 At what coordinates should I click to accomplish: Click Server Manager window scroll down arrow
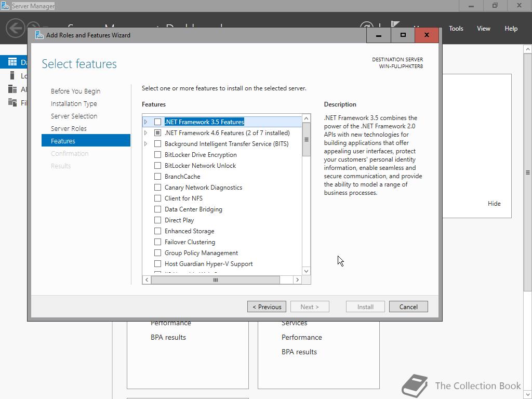528,395
